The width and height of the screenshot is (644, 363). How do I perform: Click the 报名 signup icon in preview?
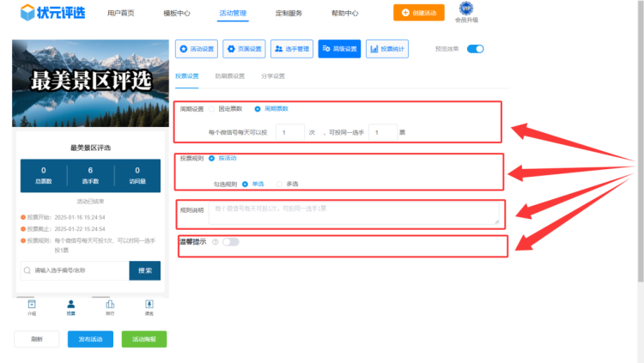coord(149,304)
